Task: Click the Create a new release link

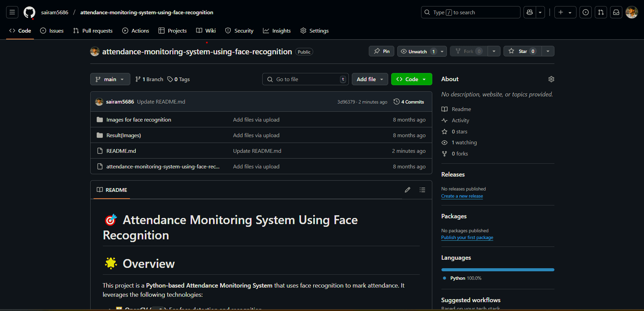Action: tap(462, 196)
